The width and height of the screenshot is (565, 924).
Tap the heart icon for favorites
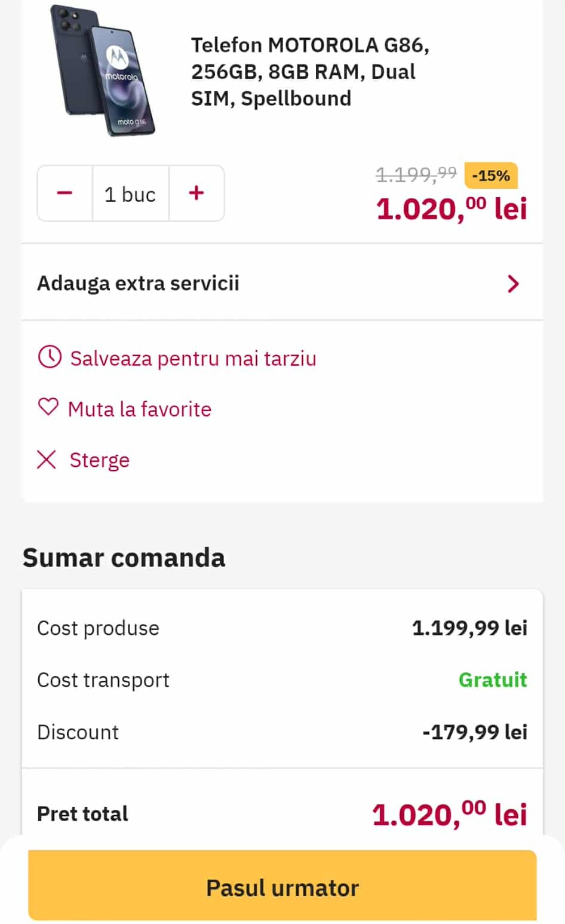(48, 408)
